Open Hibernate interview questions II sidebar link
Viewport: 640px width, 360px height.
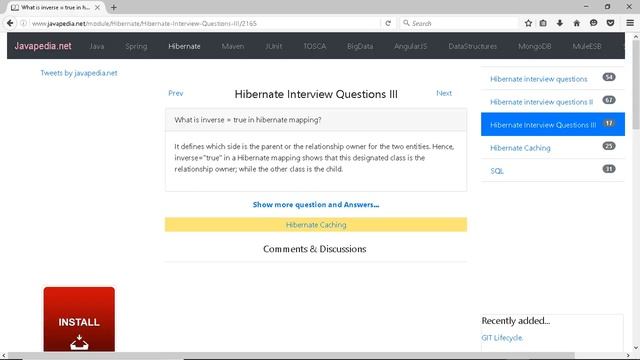click(542, 102)
